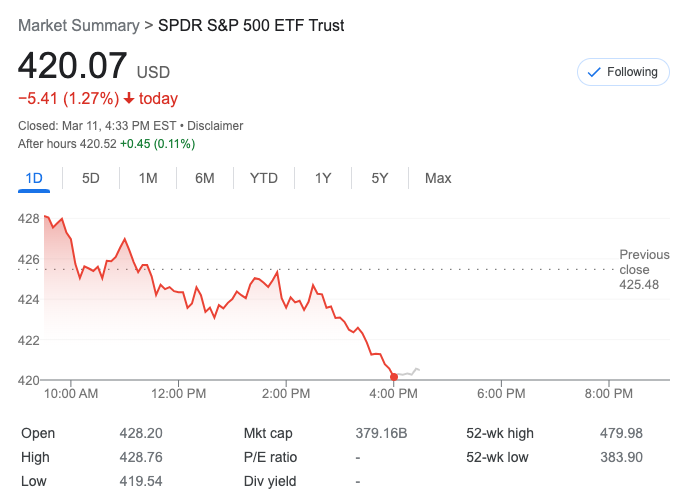The height and width of the screenshot is (501, 686).
Task: Switch to the 5D chart tab
Action: (91, 179)
